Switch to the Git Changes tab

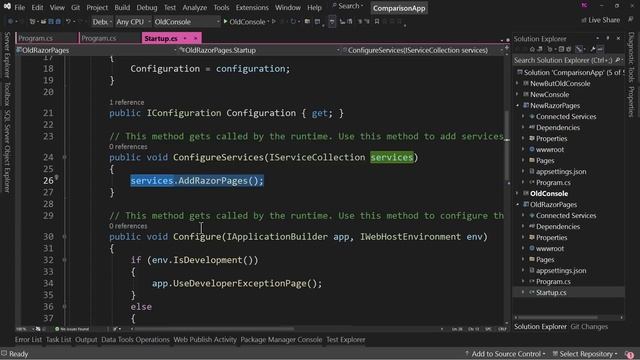click(x=589, y=327)
